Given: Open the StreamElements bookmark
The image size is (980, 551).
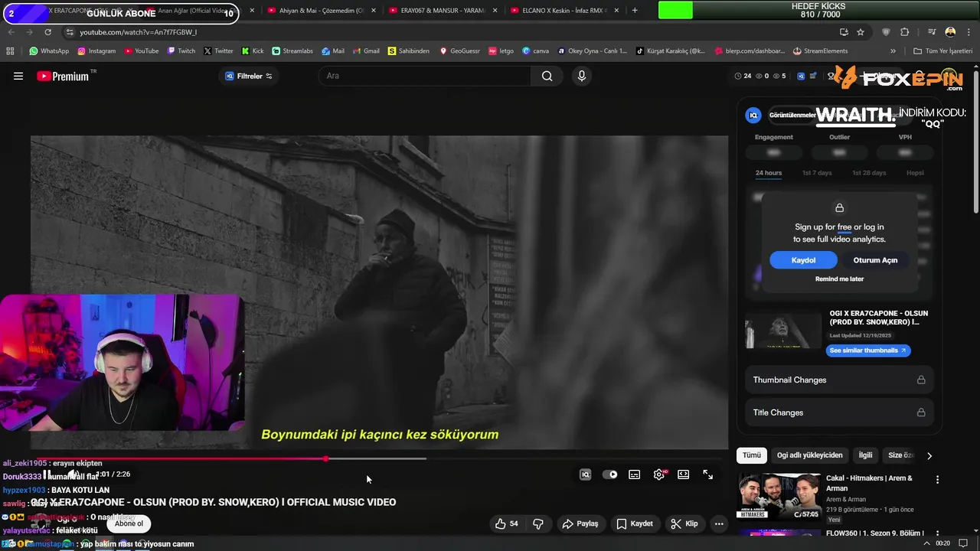Looking at the screenshot, I should (x=820, y=51).
